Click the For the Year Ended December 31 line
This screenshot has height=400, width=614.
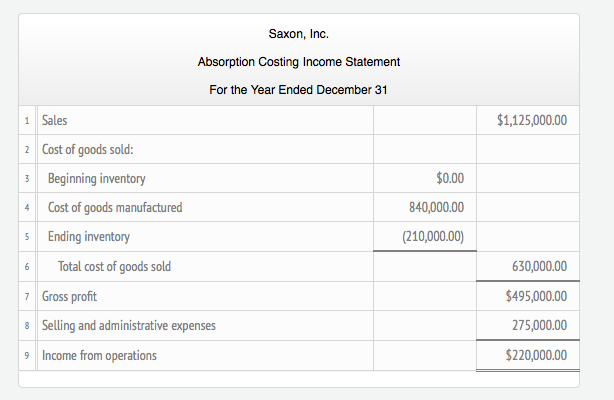[x=298, y=90]
